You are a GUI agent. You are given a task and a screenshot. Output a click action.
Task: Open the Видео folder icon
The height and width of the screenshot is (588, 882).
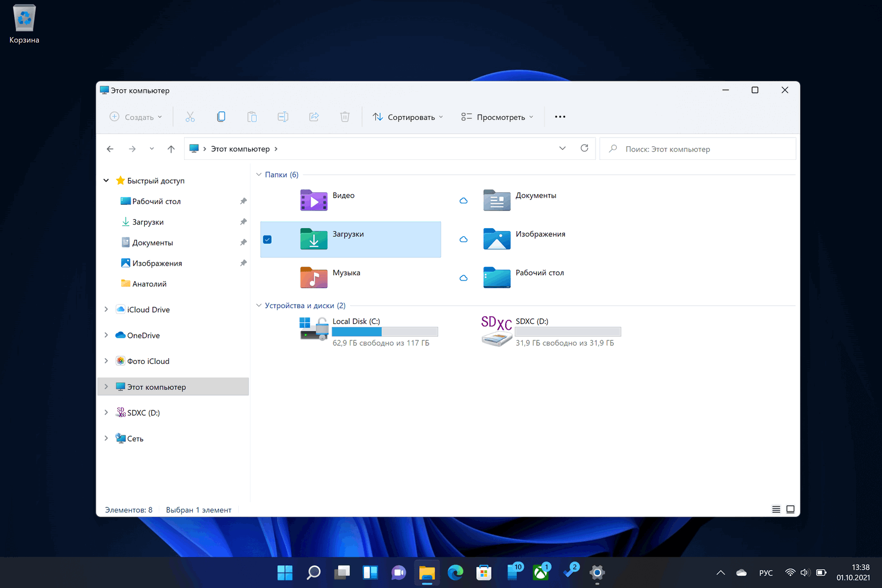point(313,201)
